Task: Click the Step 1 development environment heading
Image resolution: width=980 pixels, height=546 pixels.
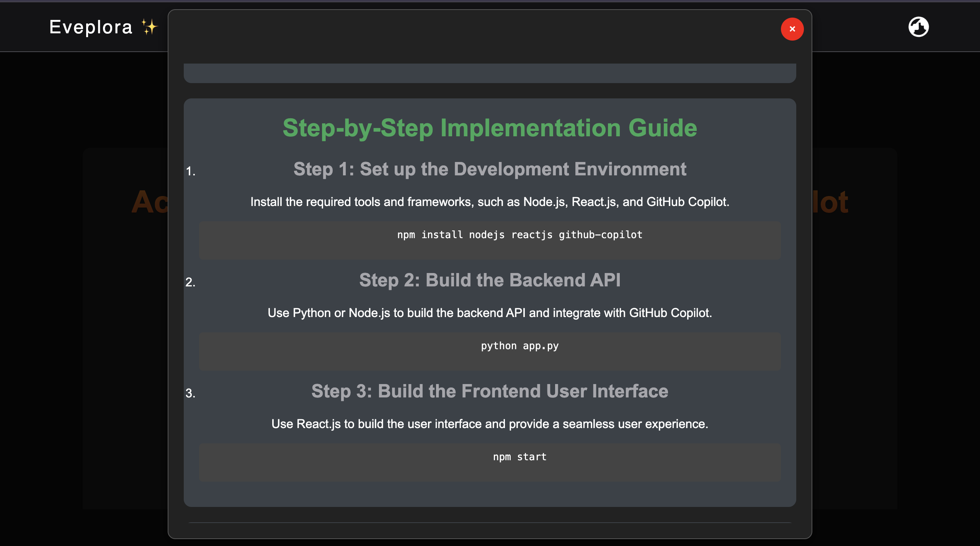Action: 490,169
